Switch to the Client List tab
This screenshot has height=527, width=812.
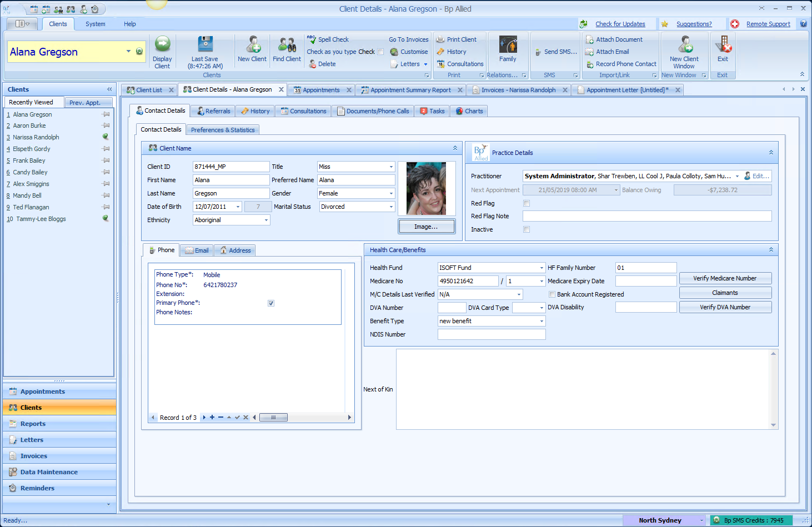pos(149,90)
